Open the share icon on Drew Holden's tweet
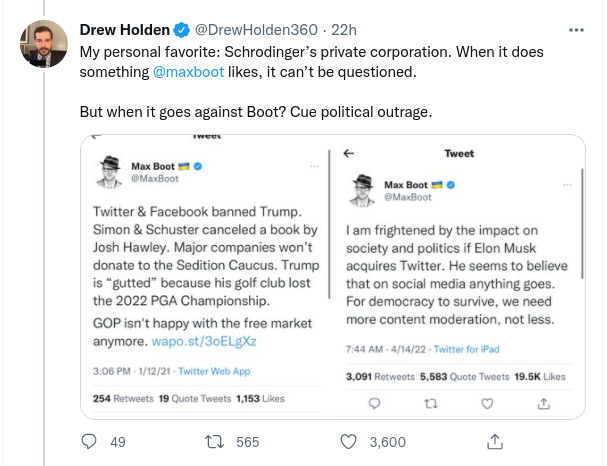Viewport: 607px width, 466px height. point(493,441)
